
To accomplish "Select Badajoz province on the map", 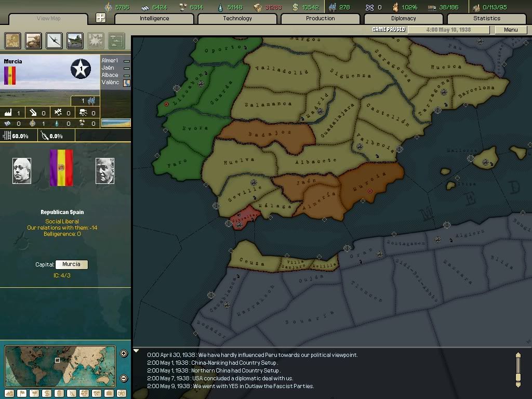I will 270,134.
